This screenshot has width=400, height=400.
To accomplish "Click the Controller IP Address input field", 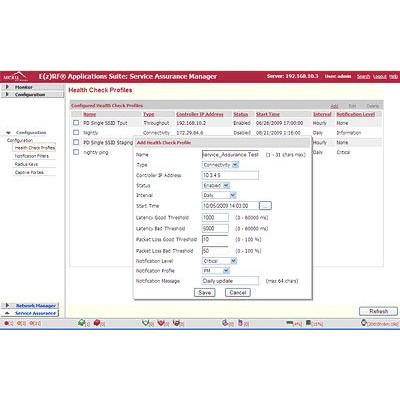I will pos(230,175).
